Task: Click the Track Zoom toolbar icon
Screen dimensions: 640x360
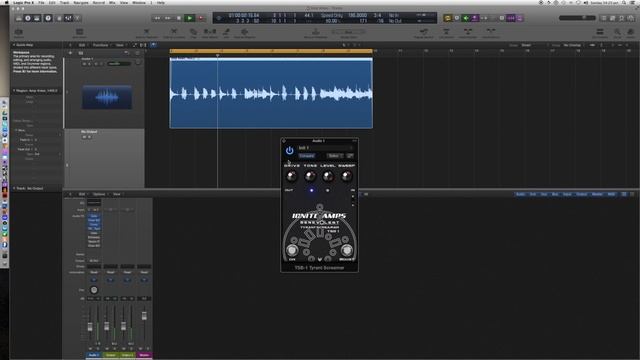Action: click(x=19, y=33)
